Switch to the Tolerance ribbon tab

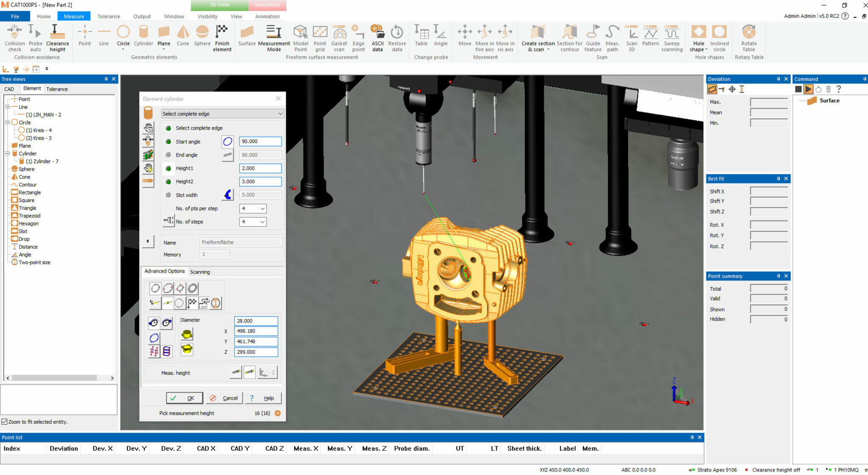coord(108,17)
